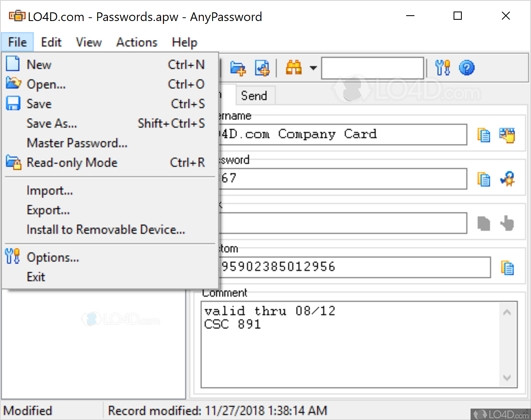The image size is (531, 420).
Task: Click the blue help question mark icon
Action: [467, 68]
